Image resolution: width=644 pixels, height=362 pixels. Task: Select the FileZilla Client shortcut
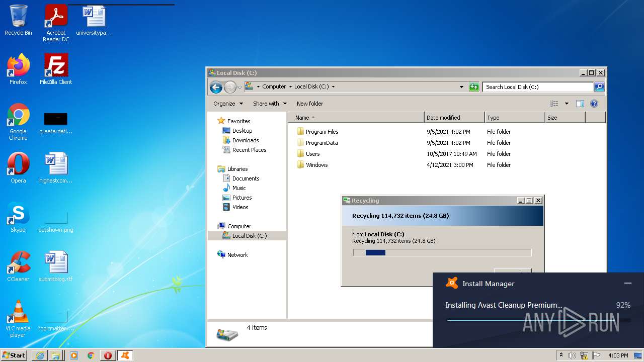tap(56, 69)
